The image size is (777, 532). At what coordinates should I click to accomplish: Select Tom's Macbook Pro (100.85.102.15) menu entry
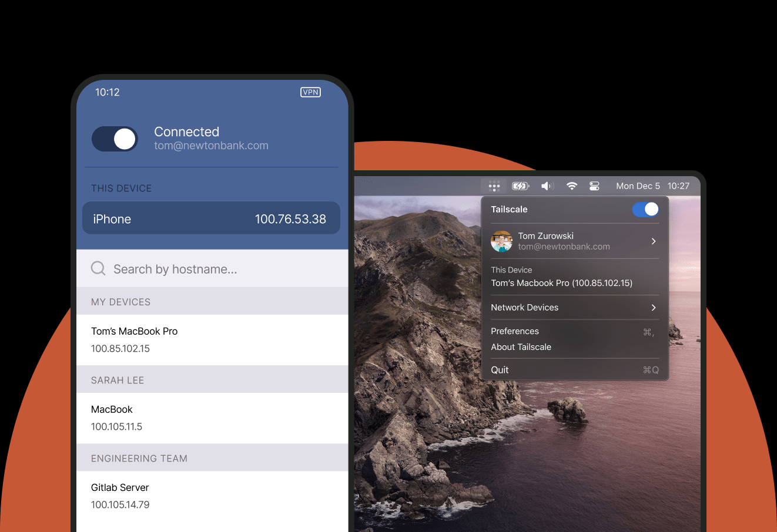[x=562, y=283]
